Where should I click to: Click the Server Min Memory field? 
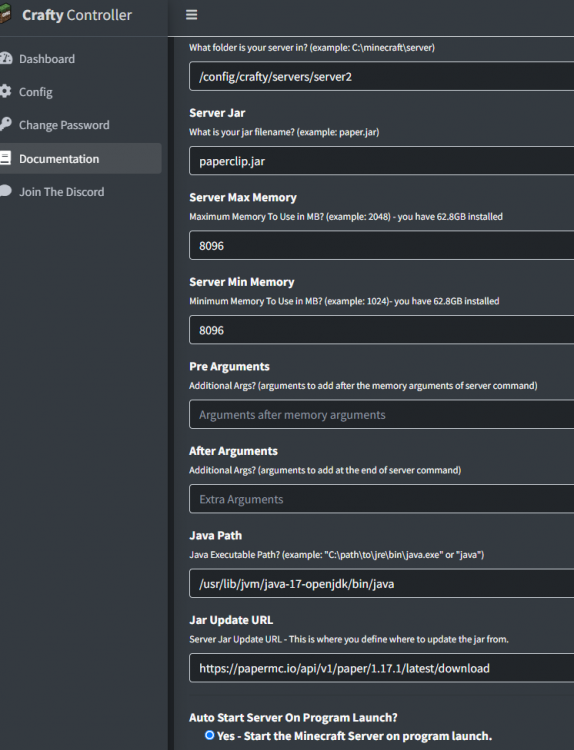point(382,330)
